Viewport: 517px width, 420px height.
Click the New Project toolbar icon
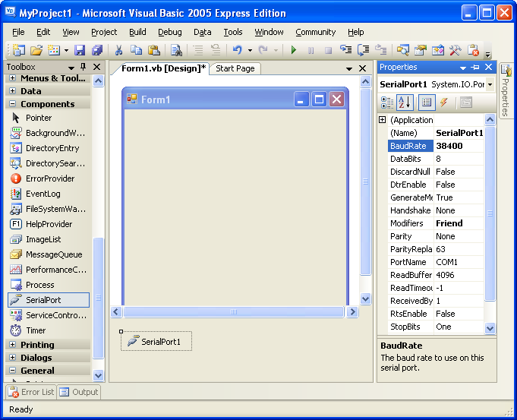click(x=19, y=50)
